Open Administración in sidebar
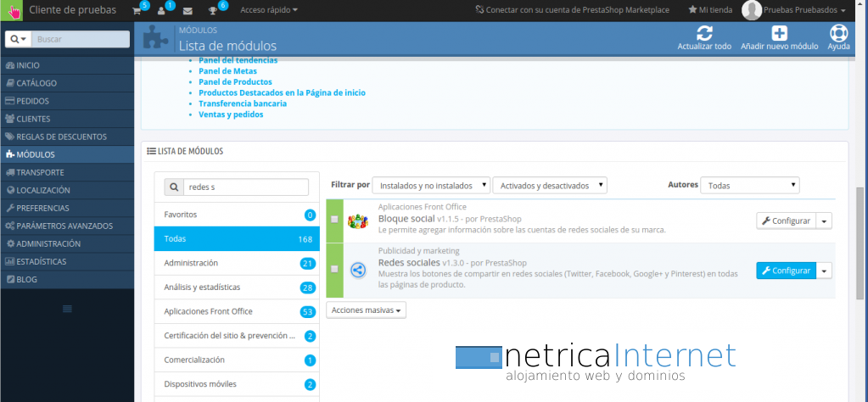 67,244
